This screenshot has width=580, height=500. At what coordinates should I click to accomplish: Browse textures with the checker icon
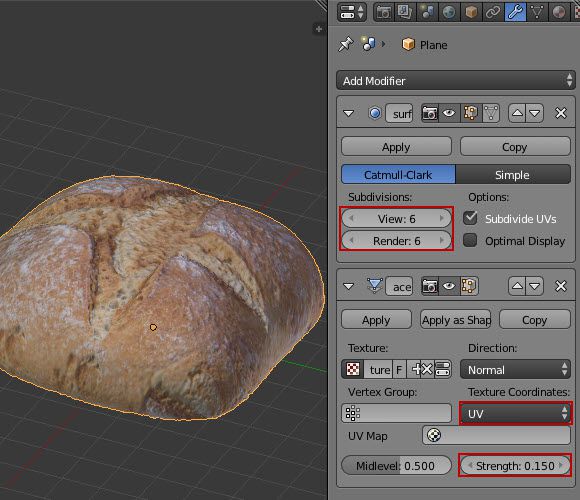[x=353, y=369]
